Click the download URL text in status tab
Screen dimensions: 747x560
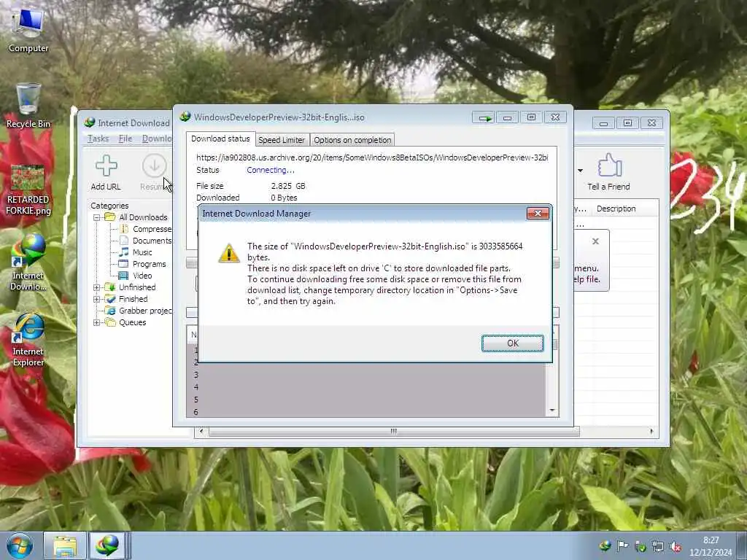point(372,157)
